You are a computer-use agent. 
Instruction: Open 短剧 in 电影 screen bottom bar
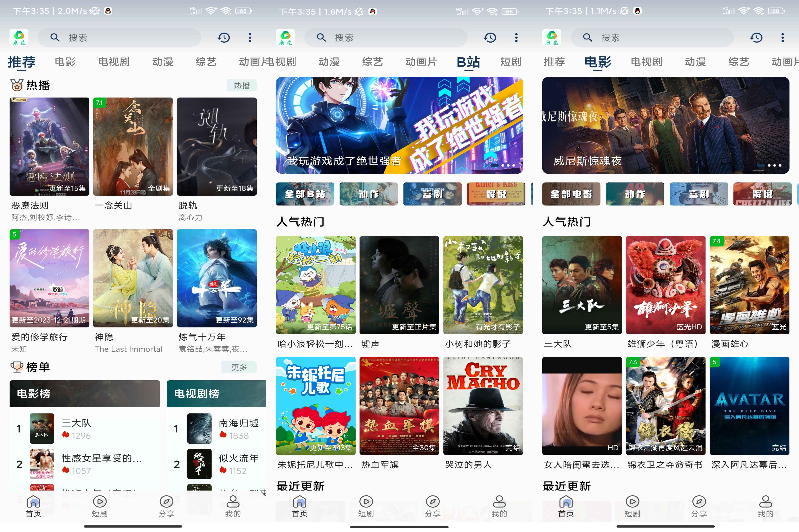click(x=632, y=506)
